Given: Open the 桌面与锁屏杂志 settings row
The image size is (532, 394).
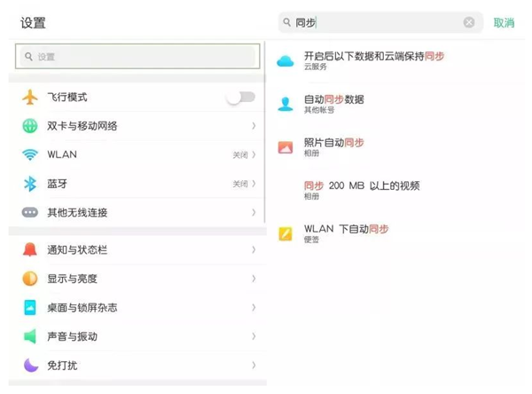Looking at the screenshot, I should coord(133,307).
